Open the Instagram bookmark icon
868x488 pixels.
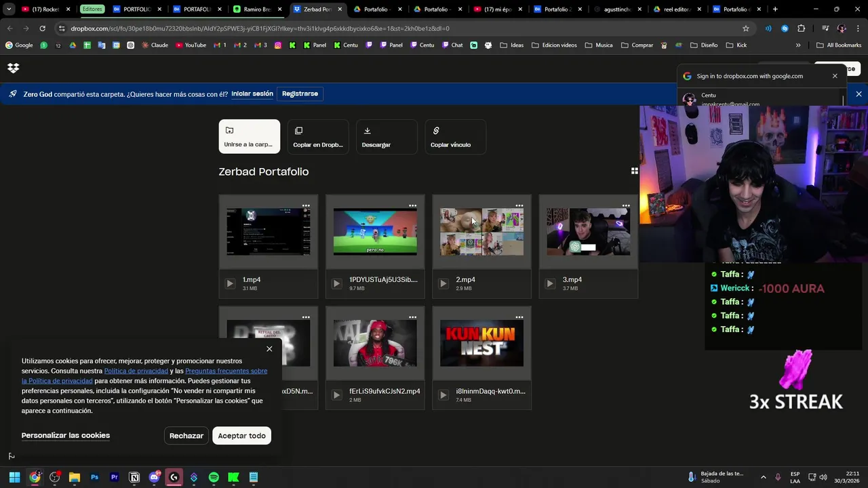click(278, 45)
